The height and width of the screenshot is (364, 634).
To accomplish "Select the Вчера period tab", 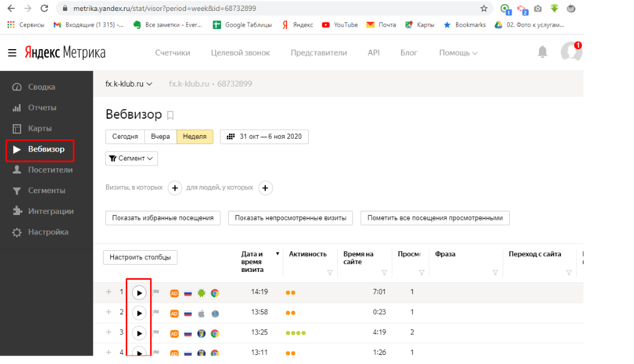I will pyautogui.click(x=160, y=137).
